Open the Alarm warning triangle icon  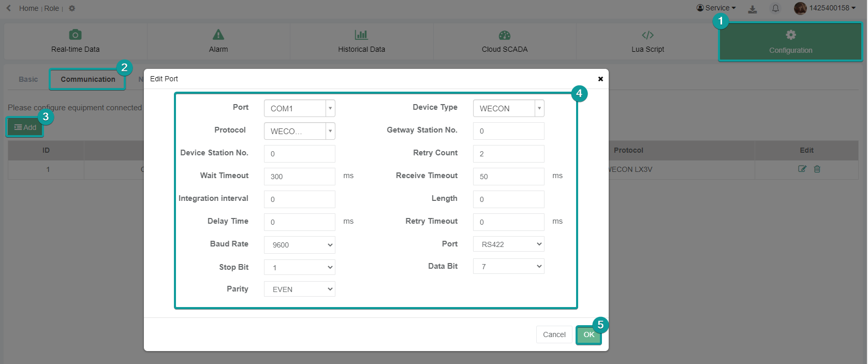point(218,35)
